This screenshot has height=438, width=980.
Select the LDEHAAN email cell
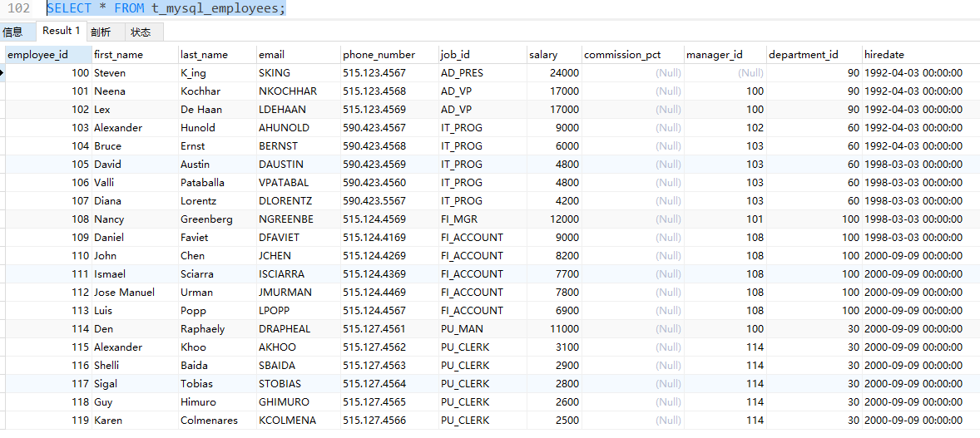(x=298, y=110)
